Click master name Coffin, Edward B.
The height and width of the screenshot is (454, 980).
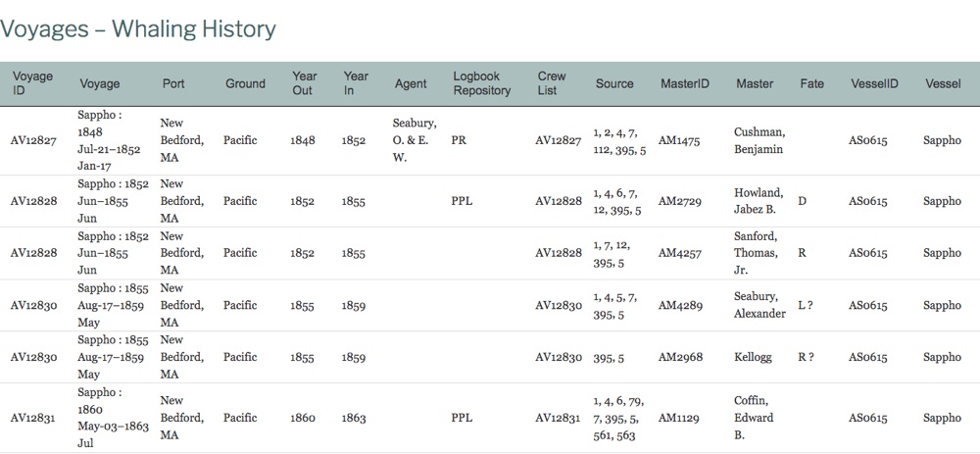coord(754,418)
